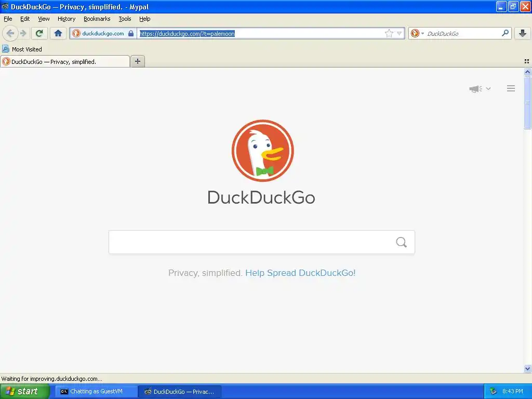
Task: Click the magnifier in the browser search box
Action: click(x=505, y=33)
